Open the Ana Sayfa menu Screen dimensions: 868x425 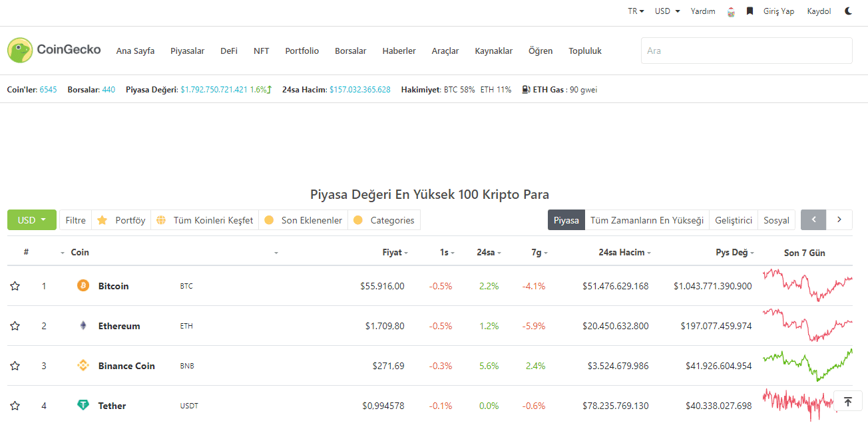pyautogui.click(x=135, y=51)
